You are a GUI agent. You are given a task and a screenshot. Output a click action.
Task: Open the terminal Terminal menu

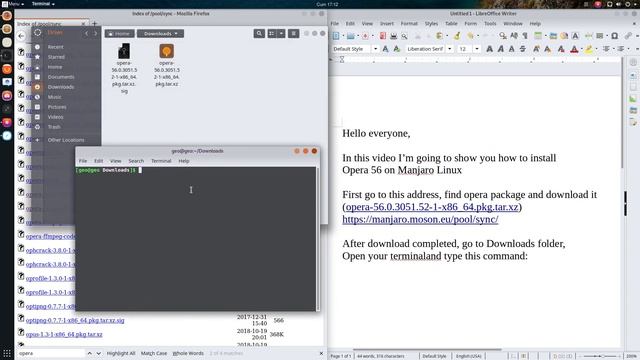[161, 161]
